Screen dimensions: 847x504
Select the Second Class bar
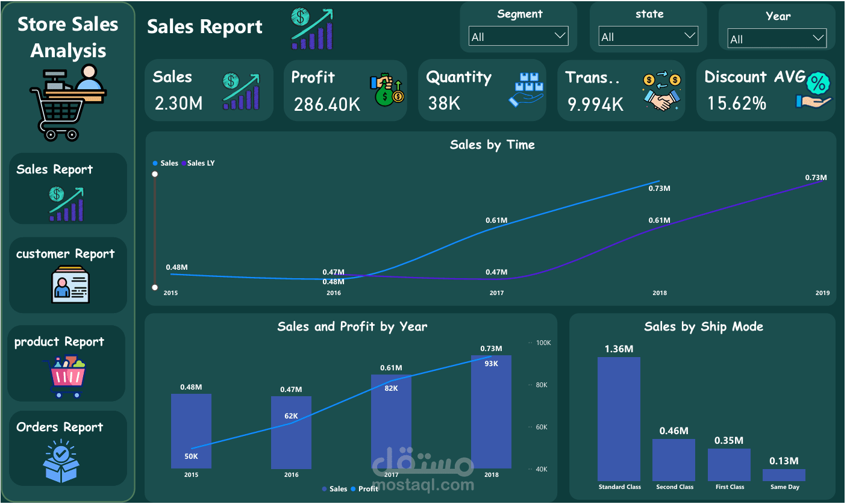coord(674,460)
